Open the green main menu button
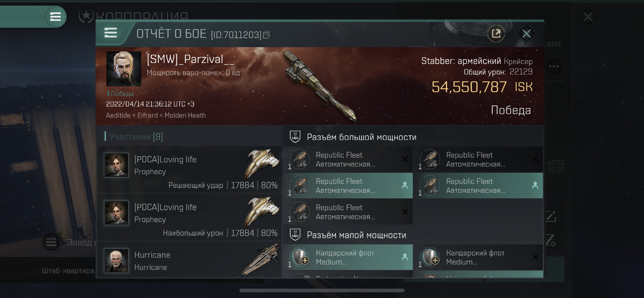Screen dimensions: 644x298 coord(55,17)
